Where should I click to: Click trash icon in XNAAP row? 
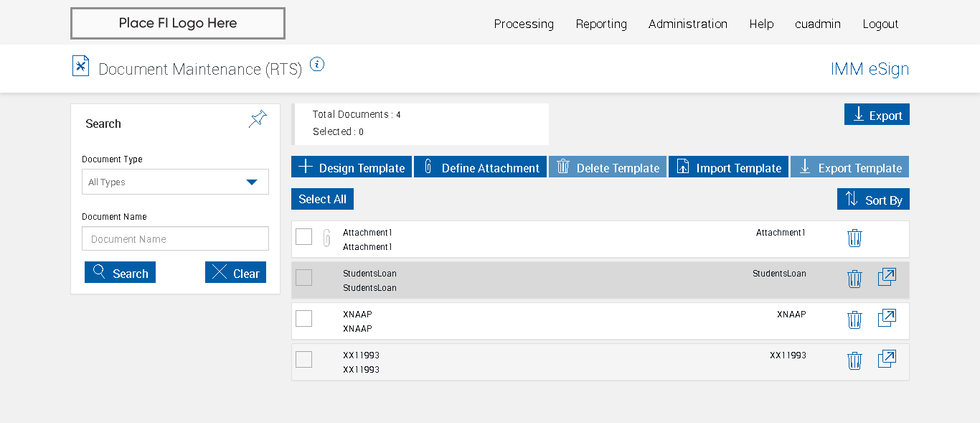[854, 320]
